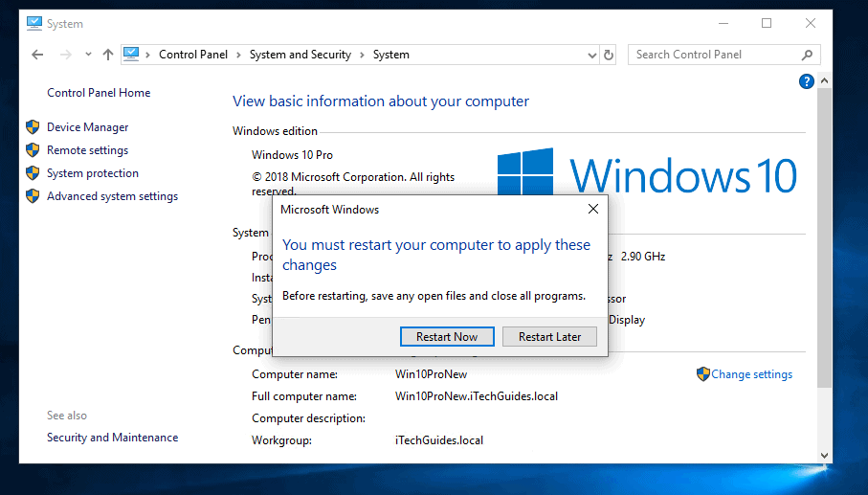Expand the chevron after Control Panel
Screen dimensions: 868x495
click(x=238, y=55)
